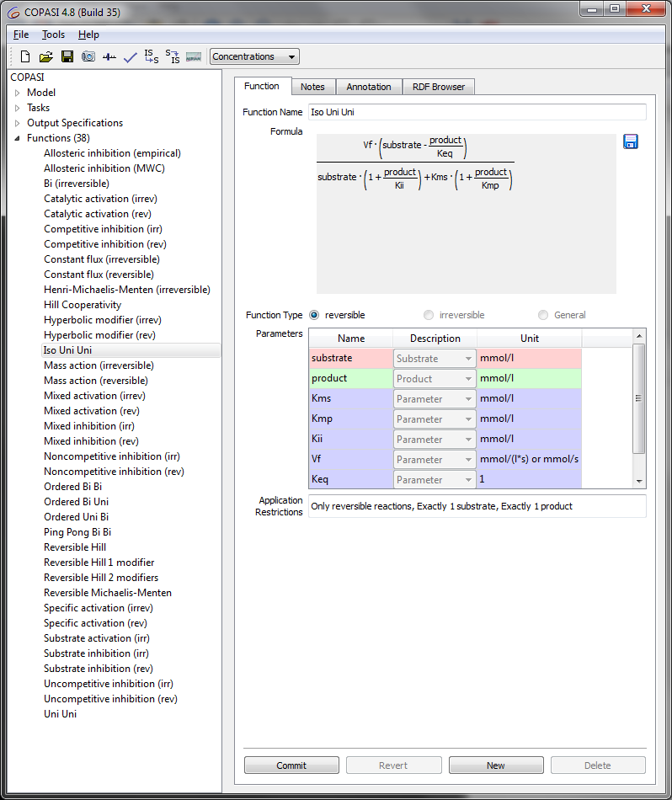Choose the irreversible function type radio

click(x=429, y=315)
